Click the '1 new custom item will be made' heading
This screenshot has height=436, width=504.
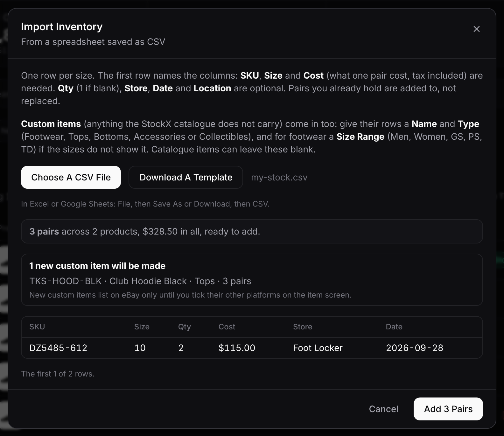point(97,266)
